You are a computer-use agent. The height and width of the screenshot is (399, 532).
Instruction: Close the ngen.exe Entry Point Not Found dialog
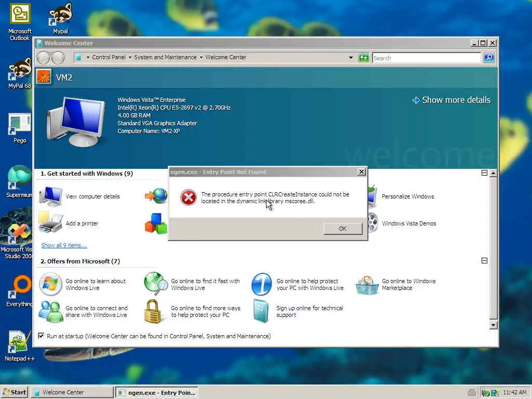click(362, 171)
